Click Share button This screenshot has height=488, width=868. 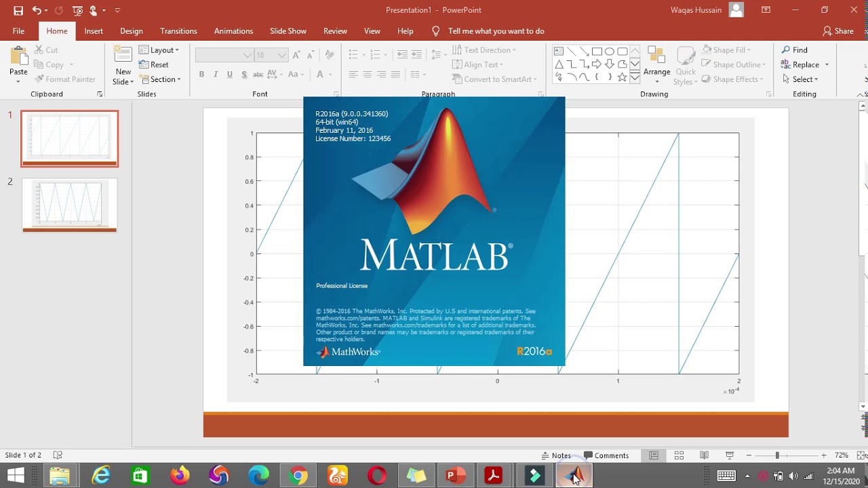point(837,31)
